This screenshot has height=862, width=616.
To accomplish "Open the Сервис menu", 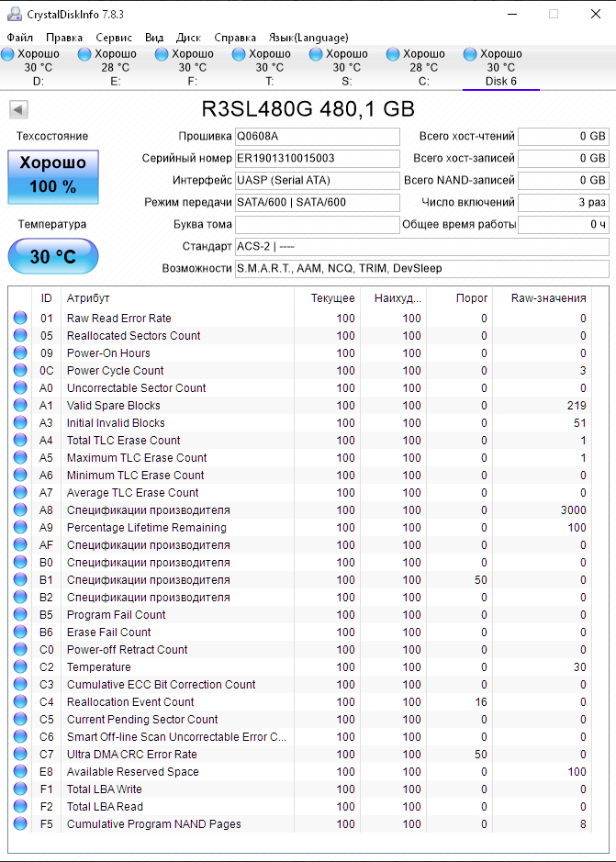I will (x=114, y=38).
